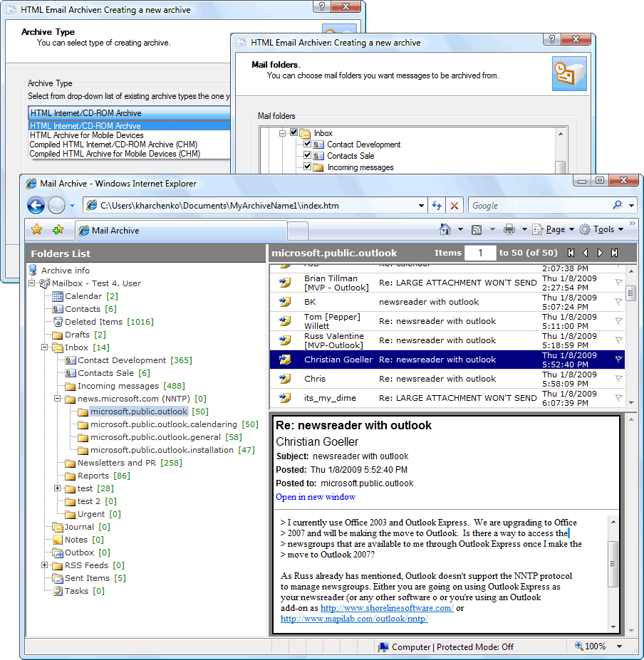Click the Open in new window link
This screenshot has height=660, width=644.
click(316, 497)
